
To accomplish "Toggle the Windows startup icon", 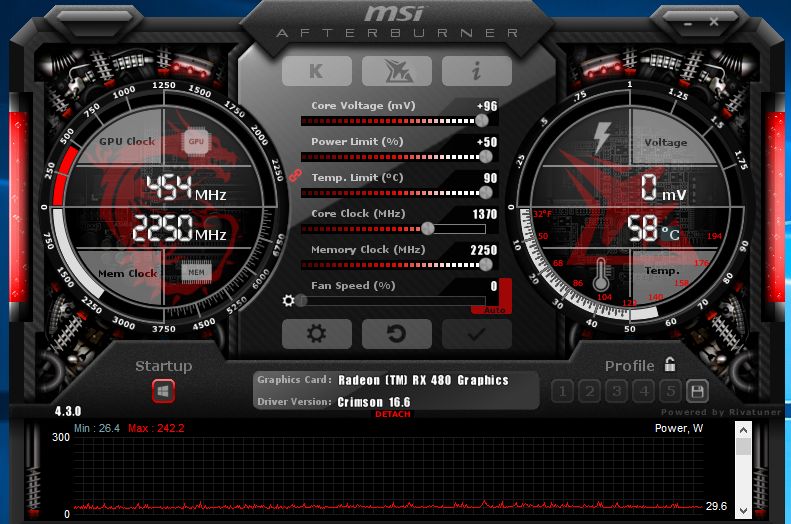I will [x=163, y=391].
